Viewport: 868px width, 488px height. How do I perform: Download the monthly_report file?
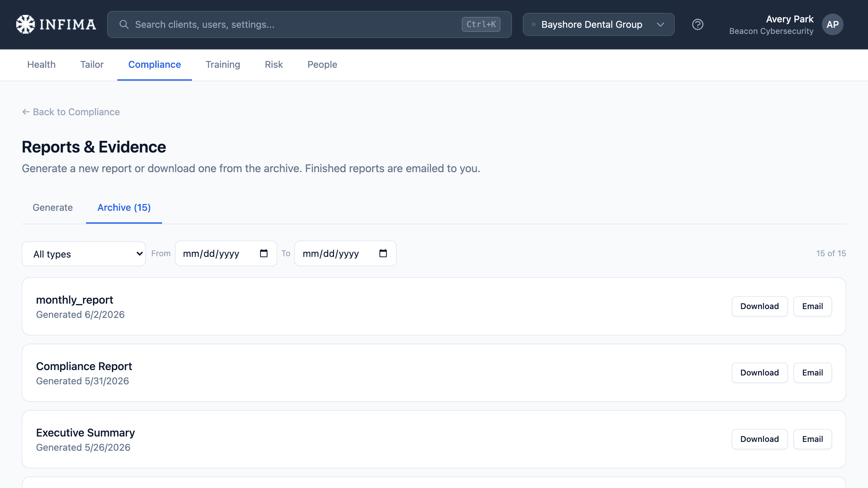pos(759,306)
